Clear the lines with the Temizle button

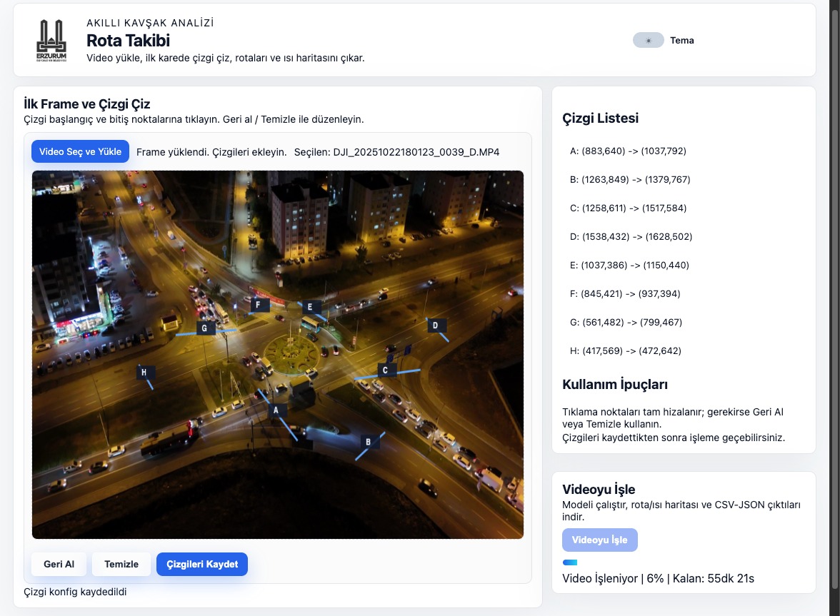pos(121,564)
